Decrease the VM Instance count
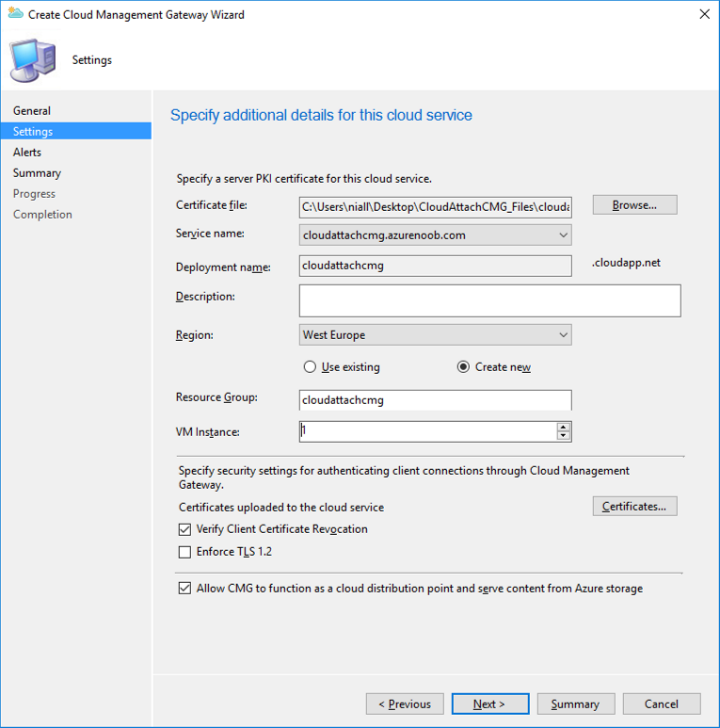 coord(563,436)
